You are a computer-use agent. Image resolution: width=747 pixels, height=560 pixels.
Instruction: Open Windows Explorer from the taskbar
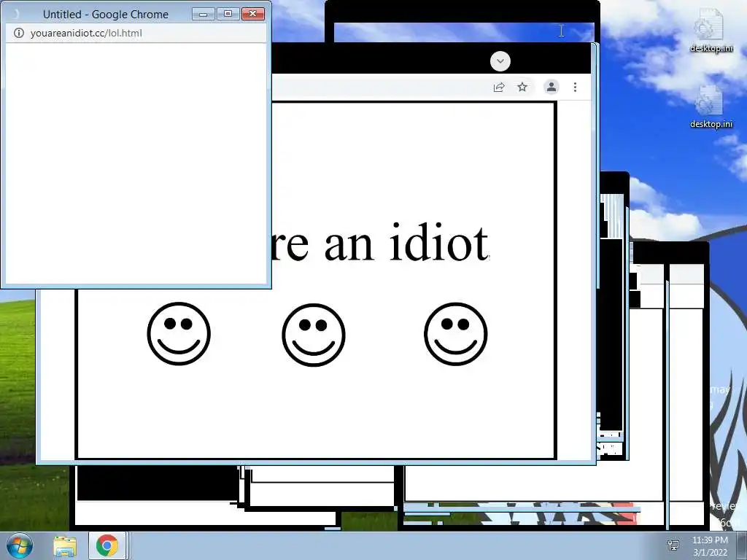pyautogui.click(x=65, y=546)
